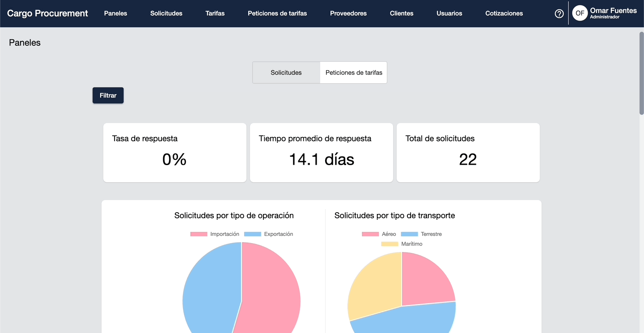Viewport: 644px width, 333px height.
Task: Open Tarifas in top navigation
Action: [215, 13]
